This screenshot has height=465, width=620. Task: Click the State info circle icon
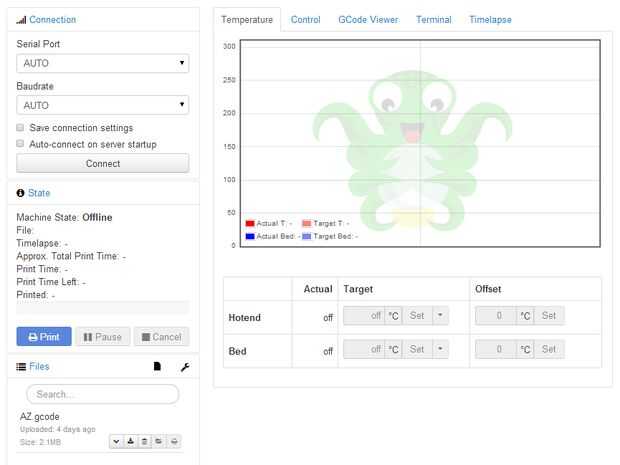tap(21, 193)
